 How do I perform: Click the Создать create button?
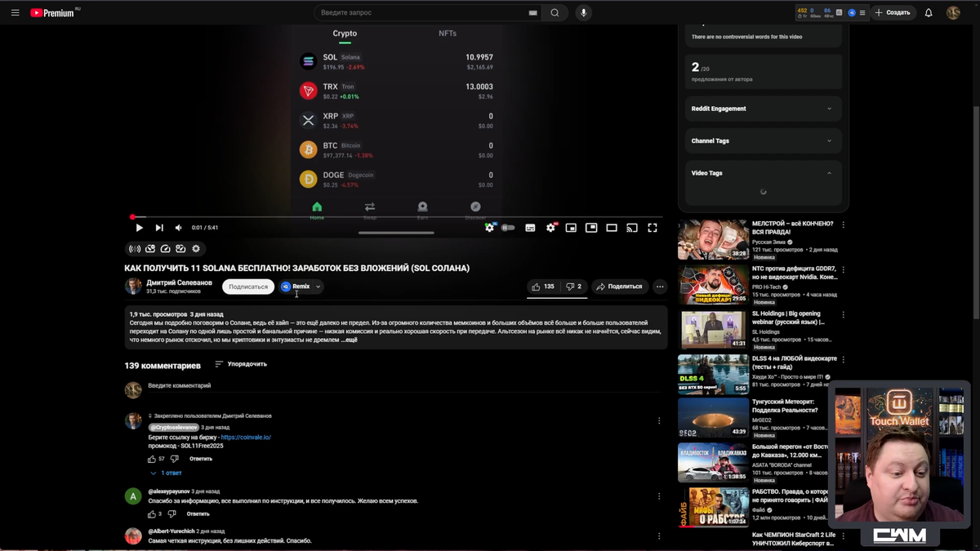[892, 12]
